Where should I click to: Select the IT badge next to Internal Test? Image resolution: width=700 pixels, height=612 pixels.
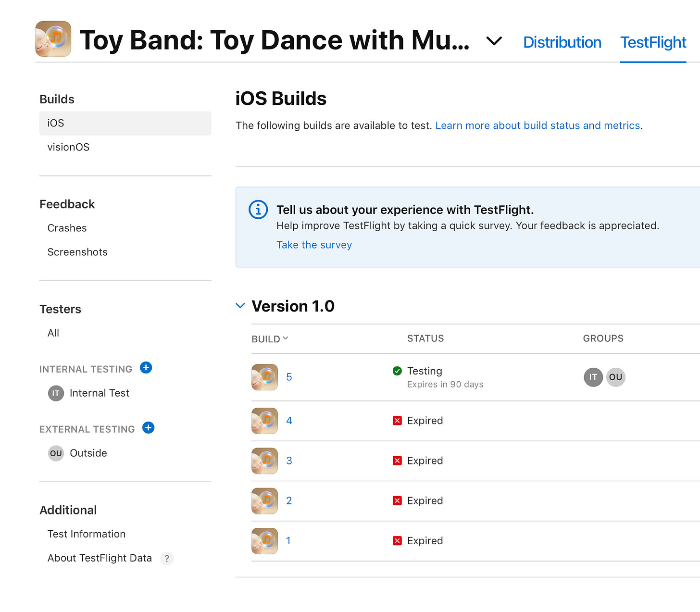tap(56, 393)
